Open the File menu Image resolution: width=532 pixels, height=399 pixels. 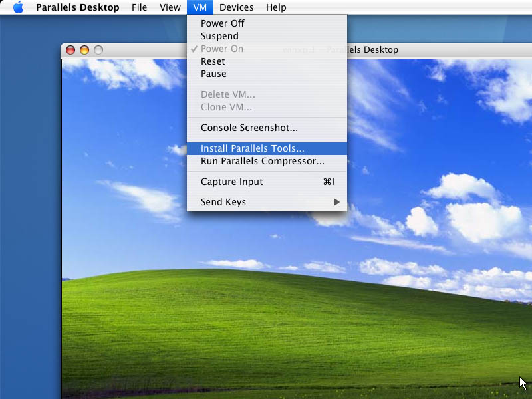139,7
